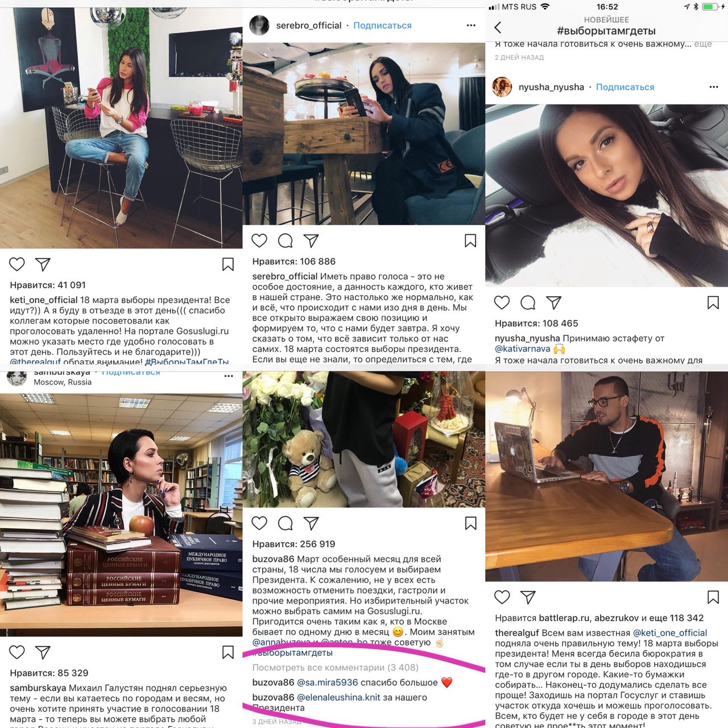Open the three-dot menu on nyusha_nyusha post
The image size is (728, 728).
714,87
